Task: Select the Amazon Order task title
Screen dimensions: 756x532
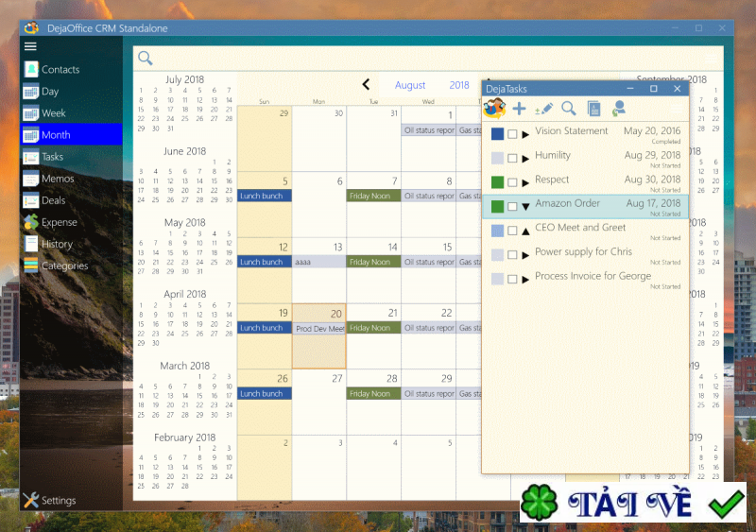Action: pyautogui.click(x=568, y=203)
